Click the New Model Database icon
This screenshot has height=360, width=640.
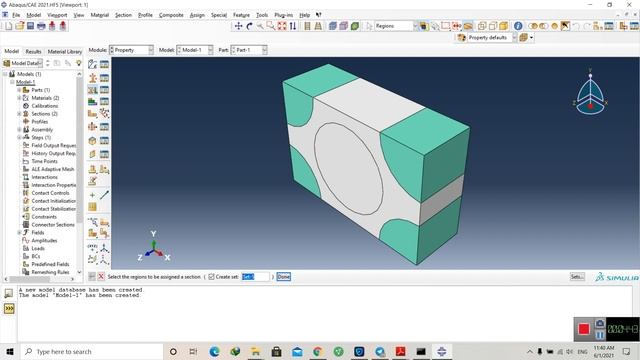[x=9, y=26]
